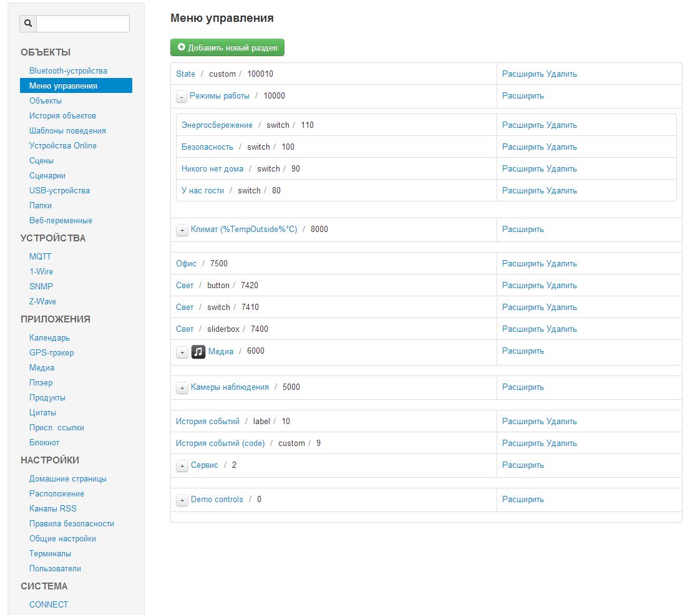Image resolution: width=700 pixels, height=615 pixels.
Task: Focus the sidebar search input field
Action: coord(83,23)
